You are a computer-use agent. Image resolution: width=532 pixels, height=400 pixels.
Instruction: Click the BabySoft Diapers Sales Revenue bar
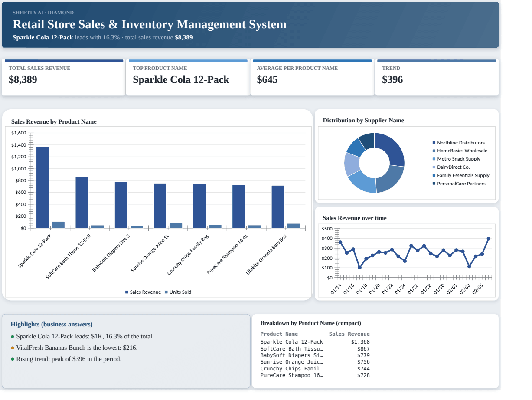121,205
